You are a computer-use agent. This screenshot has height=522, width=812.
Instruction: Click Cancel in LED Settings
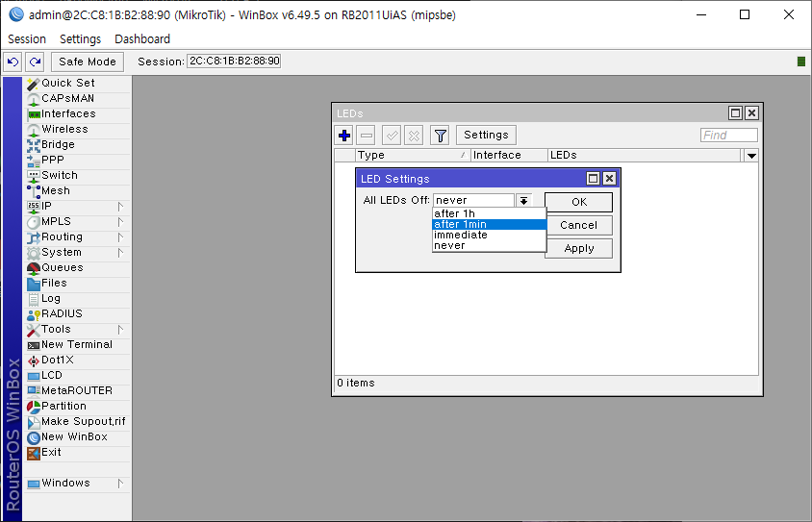click(x=578, y=225)
